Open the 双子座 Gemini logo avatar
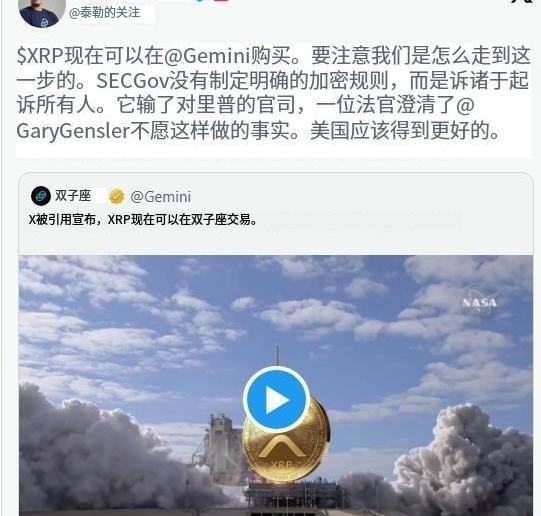The height and width of the screenshot is (516, 541). [x=41, y=196]
